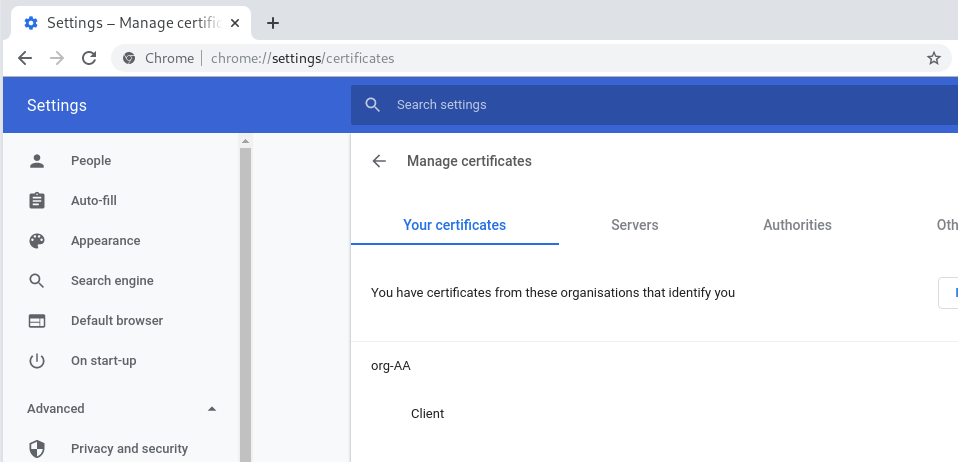Bookmark this page with the star icon

(934, 58)
